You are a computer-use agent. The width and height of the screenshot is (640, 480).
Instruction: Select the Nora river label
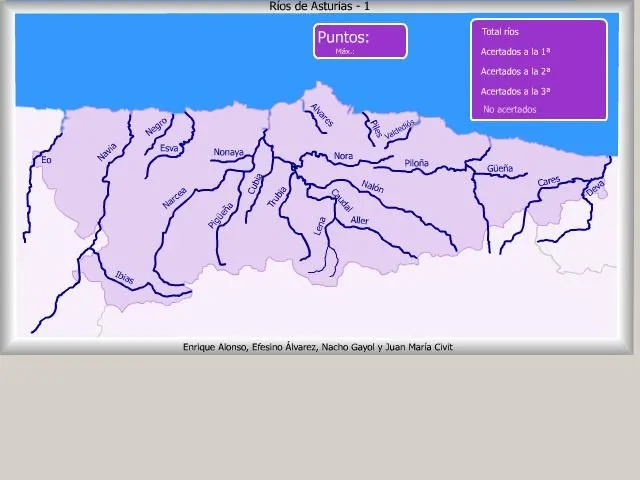[x=343, y=156]
